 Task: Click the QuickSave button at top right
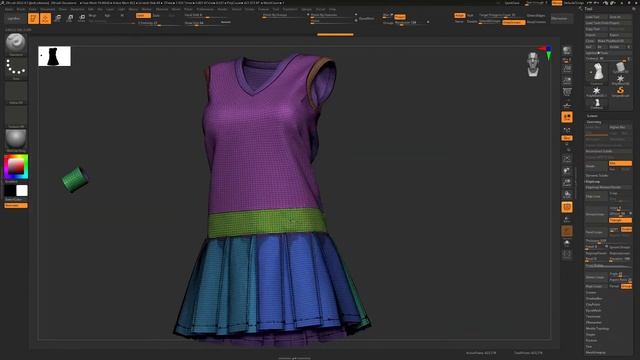[512, 3]
